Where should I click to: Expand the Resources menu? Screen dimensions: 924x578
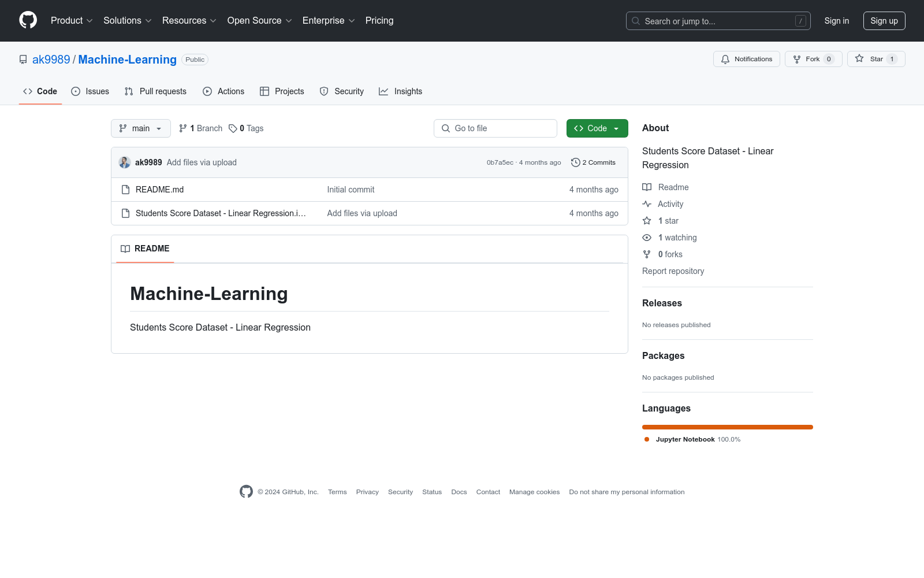(189, 20)
